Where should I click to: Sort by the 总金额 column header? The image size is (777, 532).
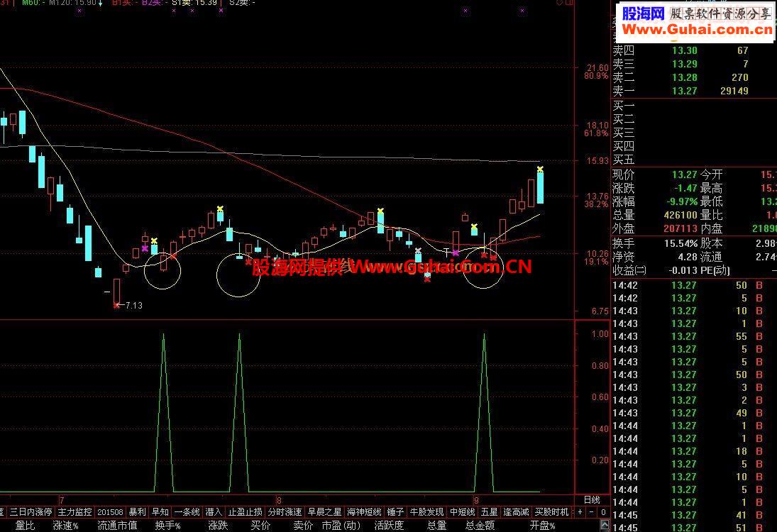tap(480, 525)
